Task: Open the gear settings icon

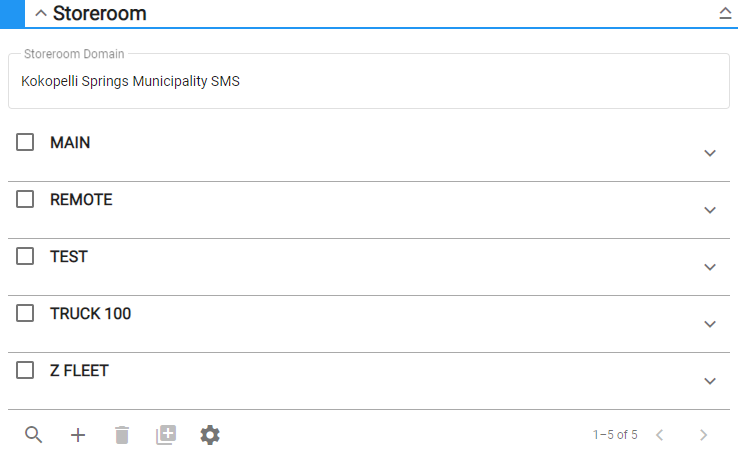Action: click(x=210, y=435)
